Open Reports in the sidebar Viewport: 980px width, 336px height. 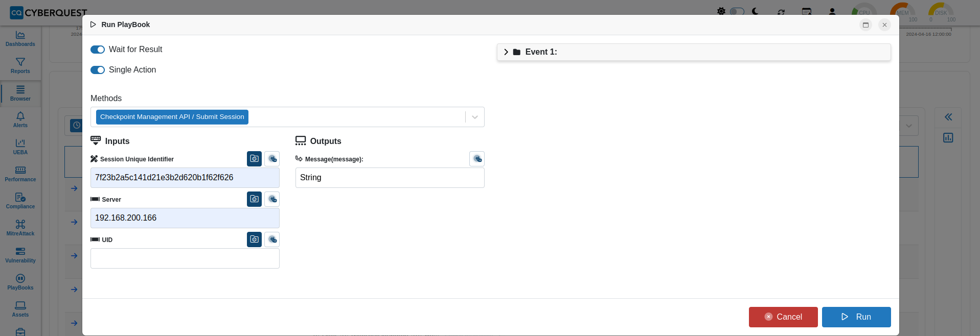click(20, 66)
